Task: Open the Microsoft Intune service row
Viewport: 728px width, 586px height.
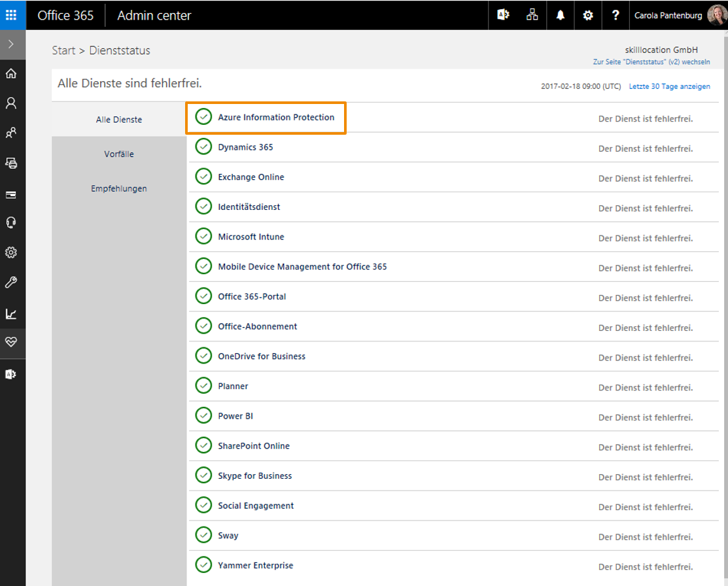Action: (453, 237)
